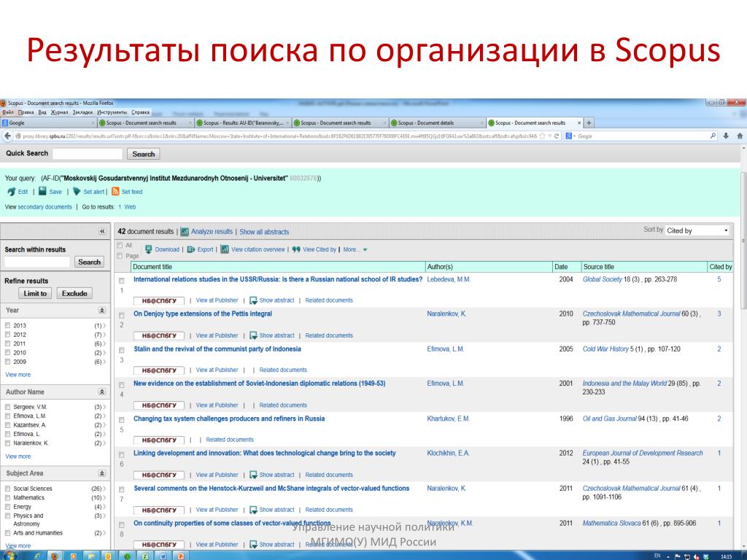The image size is (747, 560).
Task: Expand the 2012 year filter arrow
Action: (x=104, y=335)
